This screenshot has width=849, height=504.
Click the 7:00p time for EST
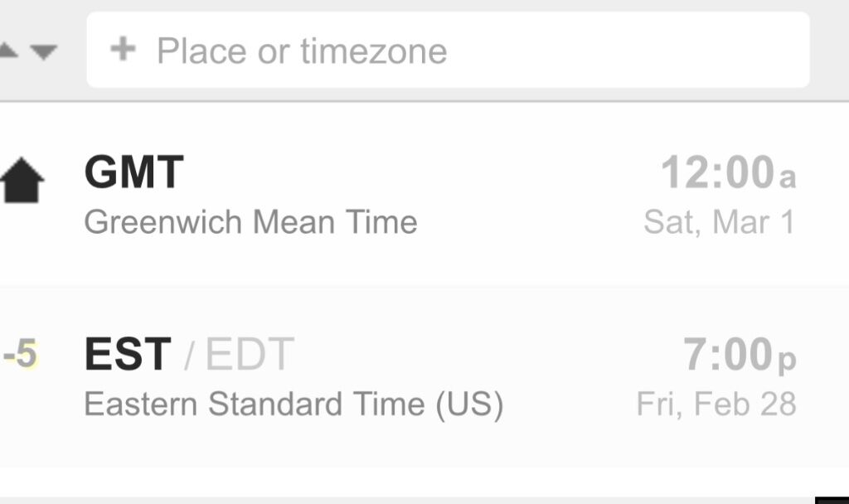(739, 355)
